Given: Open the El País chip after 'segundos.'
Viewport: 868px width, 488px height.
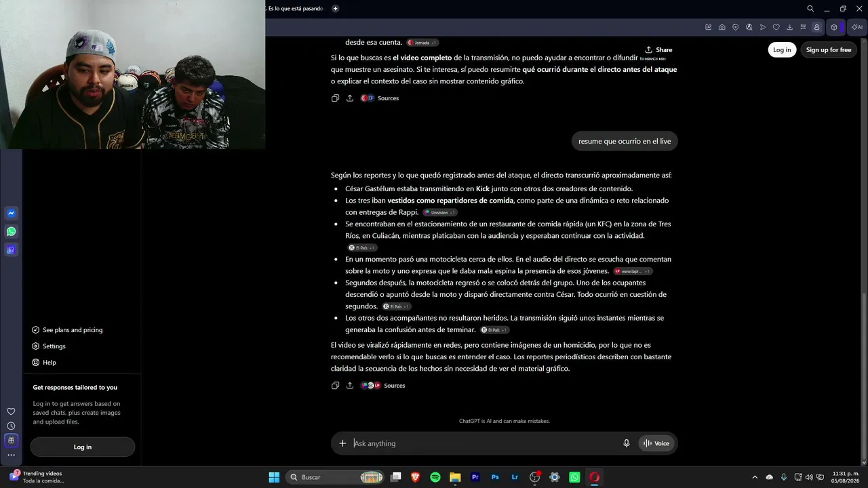Looking at the screenshot, I should click(397, 306).
